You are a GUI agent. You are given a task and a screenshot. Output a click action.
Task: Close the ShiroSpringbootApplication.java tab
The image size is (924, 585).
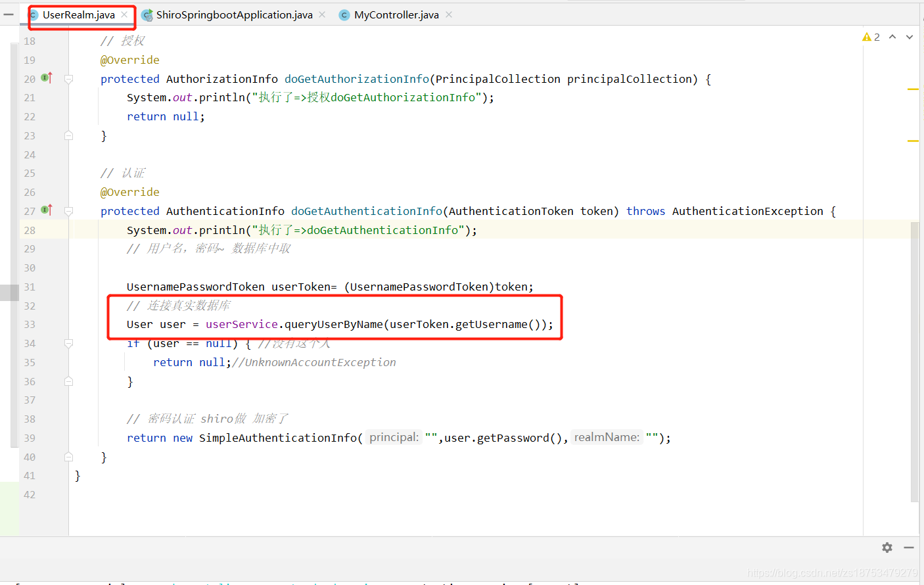pyautogui.click(x=322, y=14)
